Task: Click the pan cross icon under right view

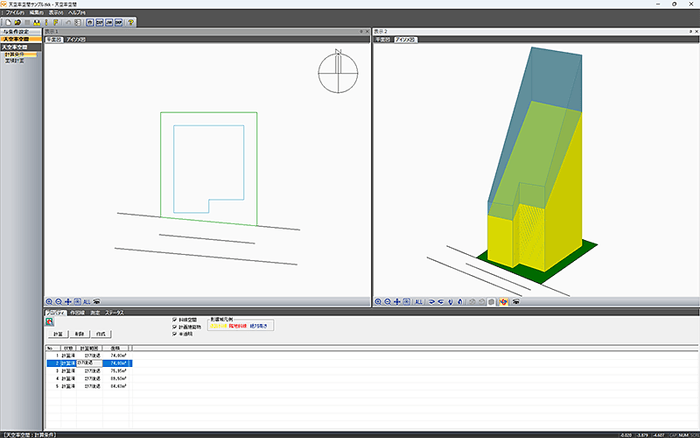Action: pos(398,300)
